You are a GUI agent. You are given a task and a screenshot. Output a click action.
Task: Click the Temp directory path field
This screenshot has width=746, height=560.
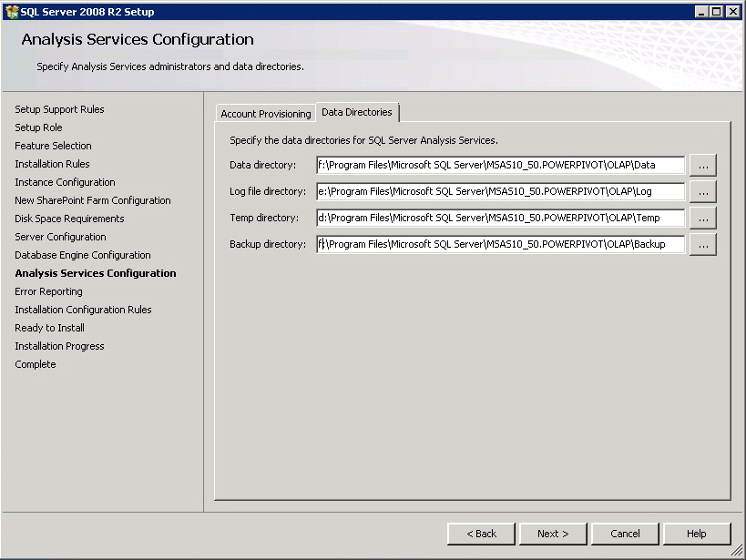click(500, 218)
